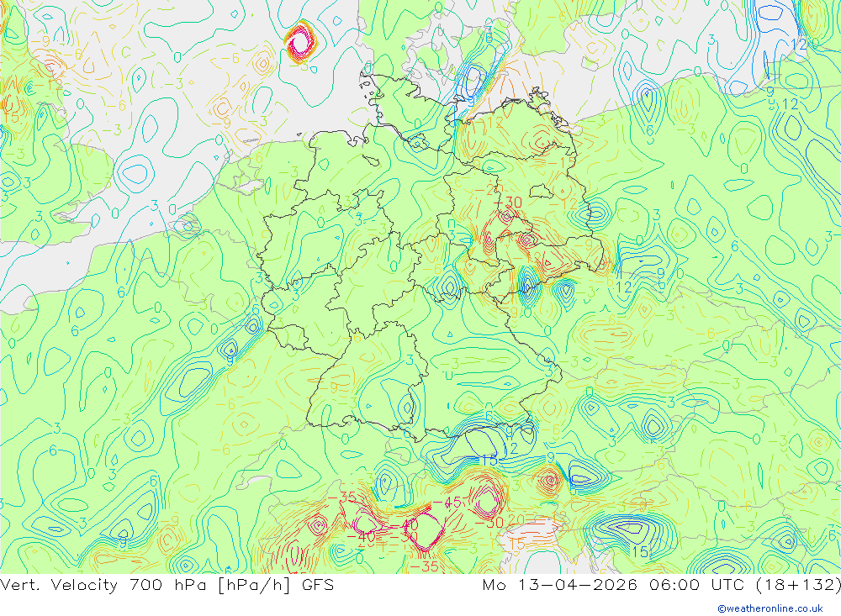Viewport: 841px width, 616px height.
Task: Click the '-45' contour label on map
Action: pos(447,503)
